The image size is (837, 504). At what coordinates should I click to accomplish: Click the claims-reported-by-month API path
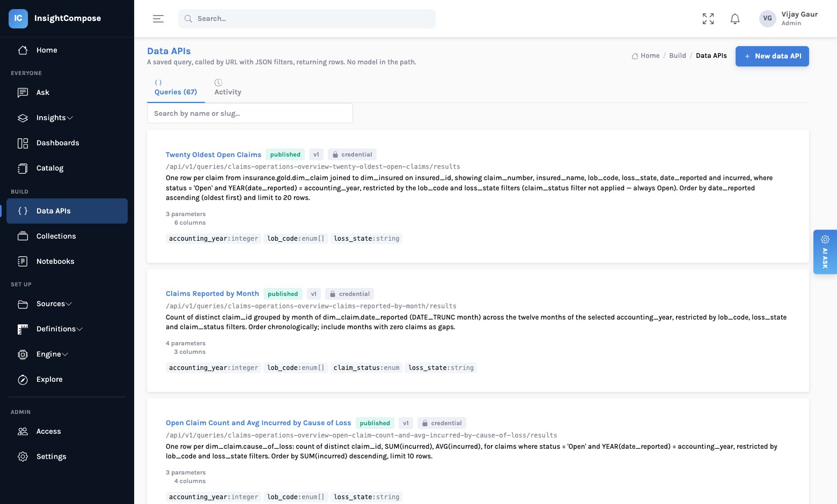311,306
